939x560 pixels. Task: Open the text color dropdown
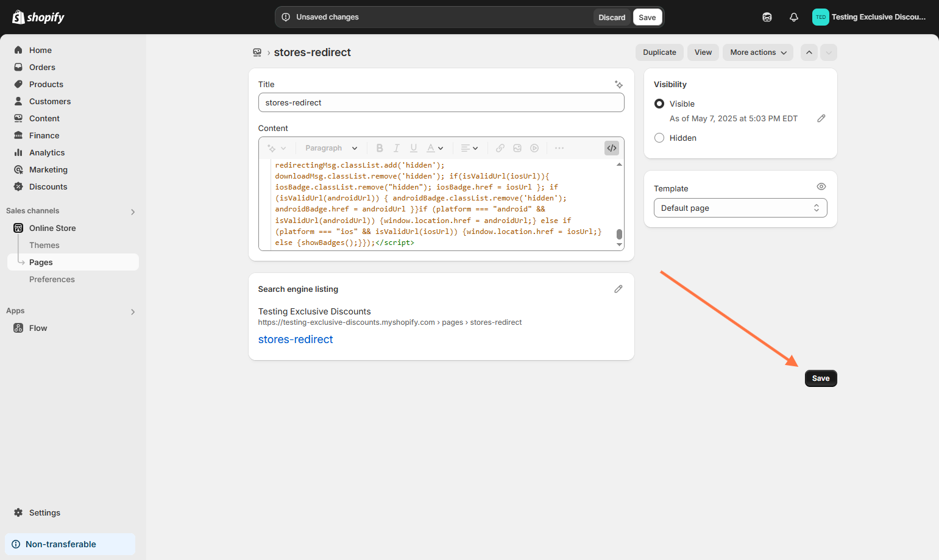pyautogui.click(x=435, y=148)
